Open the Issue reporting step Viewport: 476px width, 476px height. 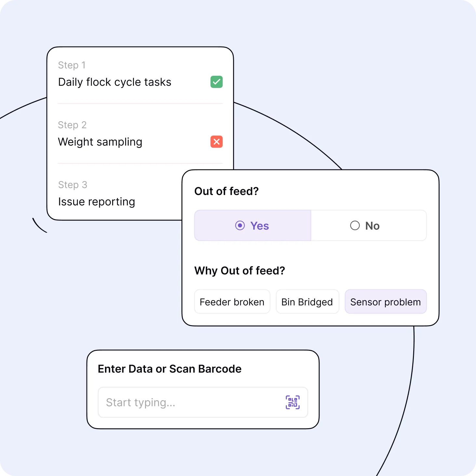point(97,202)
